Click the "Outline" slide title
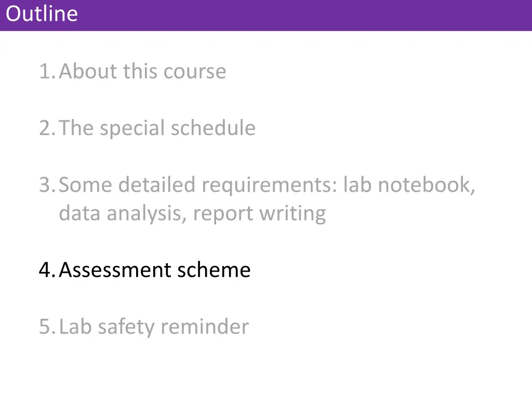Screen dimensions: 532x399 42,14
